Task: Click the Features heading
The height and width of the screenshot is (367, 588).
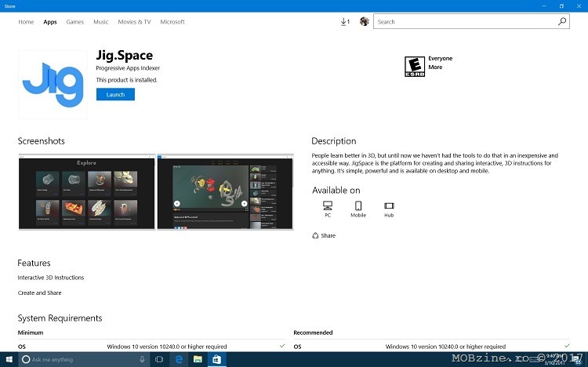Action: [34, 263]
